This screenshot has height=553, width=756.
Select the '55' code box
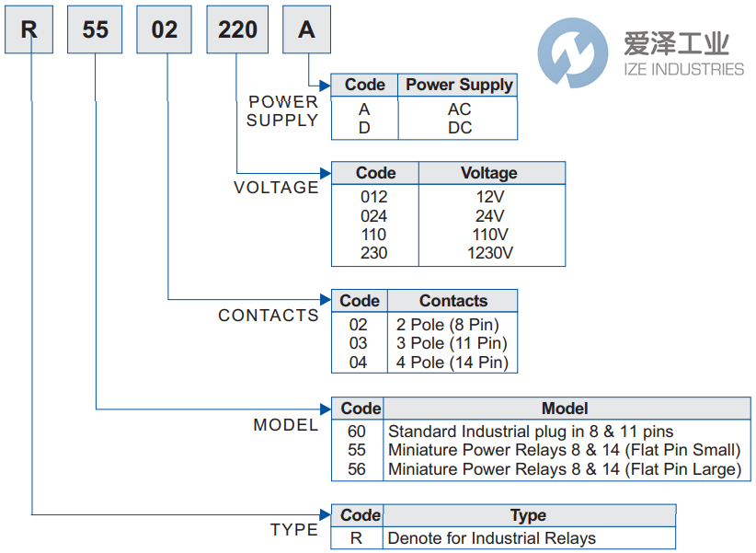(94, 29)
